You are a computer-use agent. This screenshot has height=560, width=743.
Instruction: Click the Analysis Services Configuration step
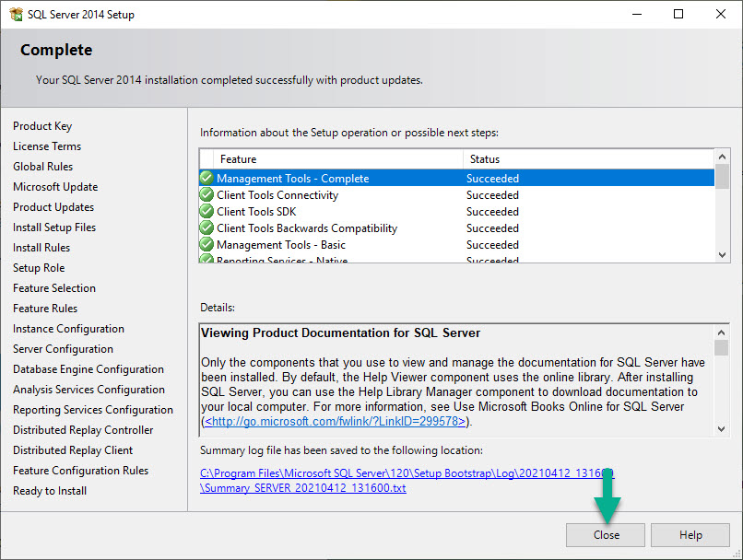(x=89, y=390)
